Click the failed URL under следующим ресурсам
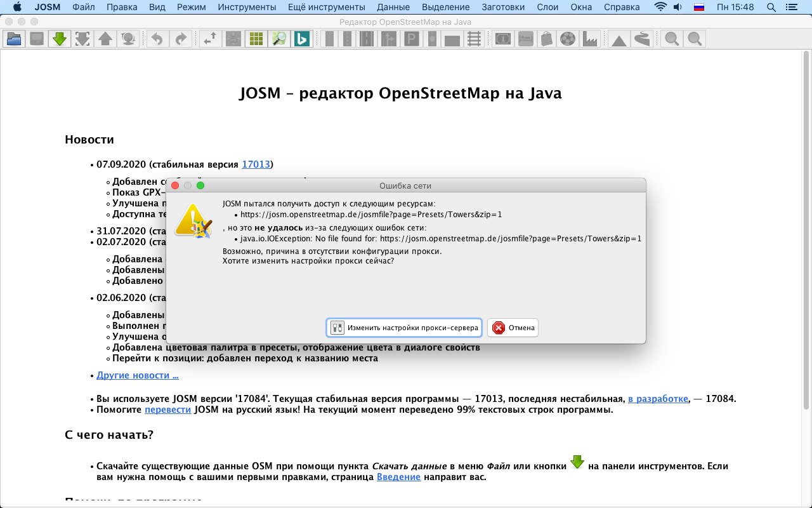Screen dimensions: 812x508 click(x=371, y=215)
